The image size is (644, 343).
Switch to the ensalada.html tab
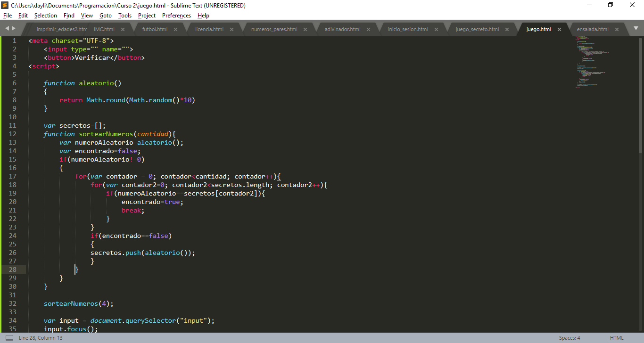pos(593,29)
